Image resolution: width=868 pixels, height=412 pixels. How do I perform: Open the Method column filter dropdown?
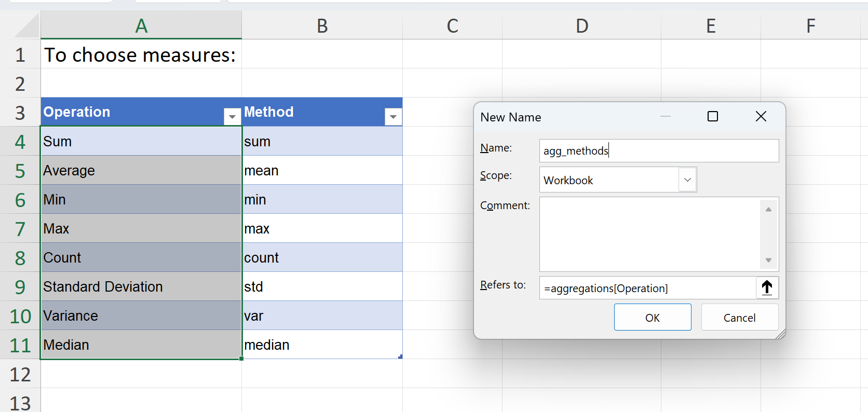tap(393, 117)
